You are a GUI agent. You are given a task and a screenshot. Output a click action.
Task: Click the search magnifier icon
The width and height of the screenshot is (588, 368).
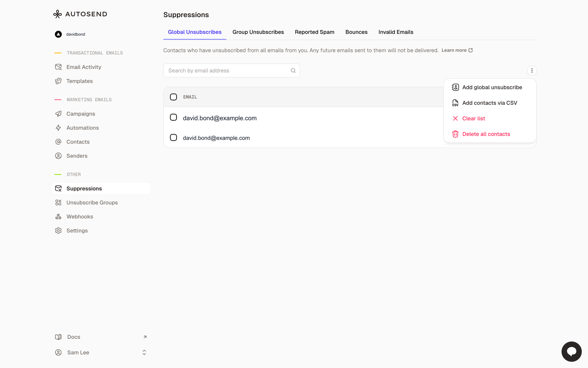click(x=293, y=71)
